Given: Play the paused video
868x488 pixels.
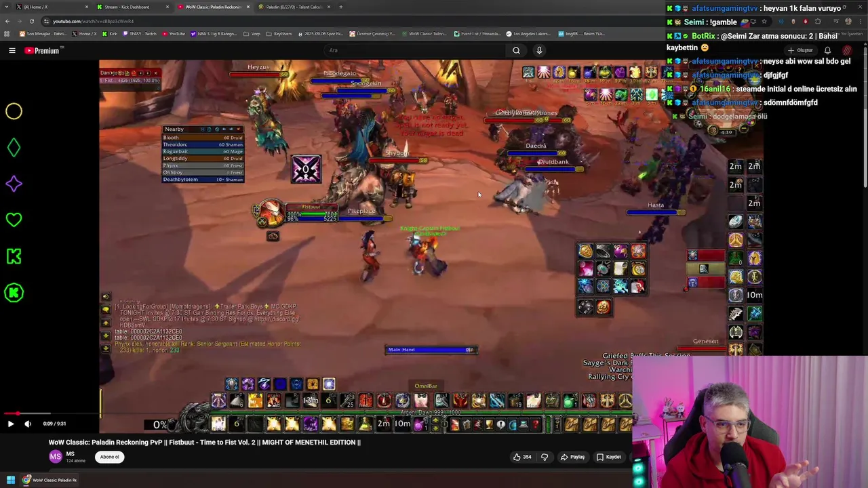Looking at the screenshot, I should click(10, 424).
